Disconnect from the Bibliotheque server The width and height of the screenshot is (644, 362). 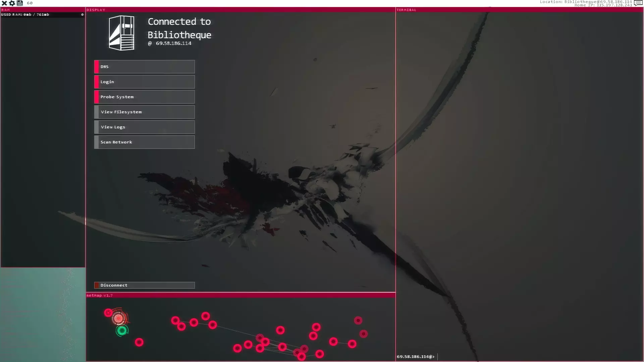coord(145,285)
